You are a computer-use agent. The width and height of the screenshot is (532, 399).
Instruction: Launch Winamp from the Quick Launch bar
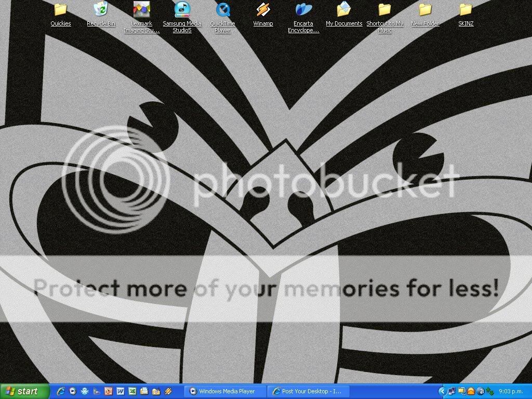point(168,391)
